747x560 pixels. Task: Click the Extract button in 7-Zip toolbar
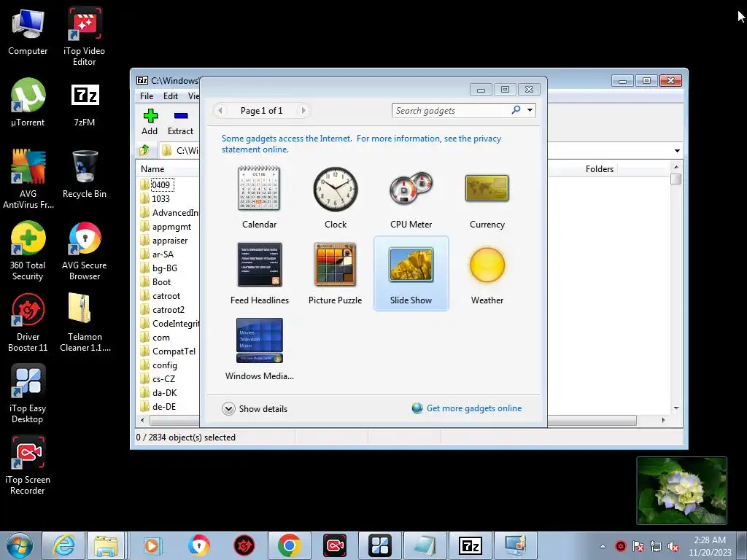coord(181,122)
